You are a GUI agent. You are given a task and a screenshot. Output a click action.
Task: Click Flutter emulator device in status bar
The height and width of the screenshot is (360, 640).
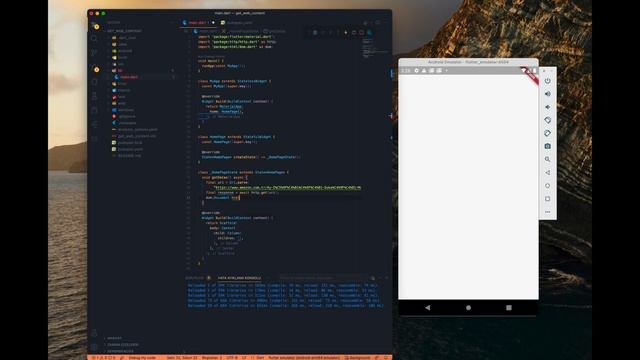304,358
